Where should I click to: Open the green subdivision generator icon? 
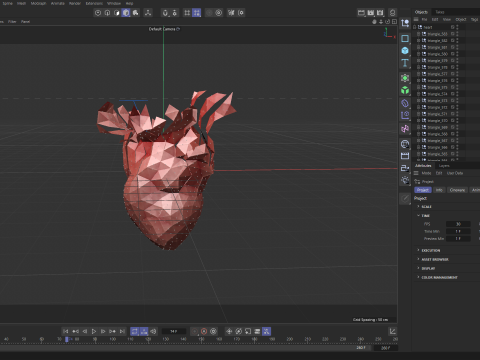click(405, 78)
